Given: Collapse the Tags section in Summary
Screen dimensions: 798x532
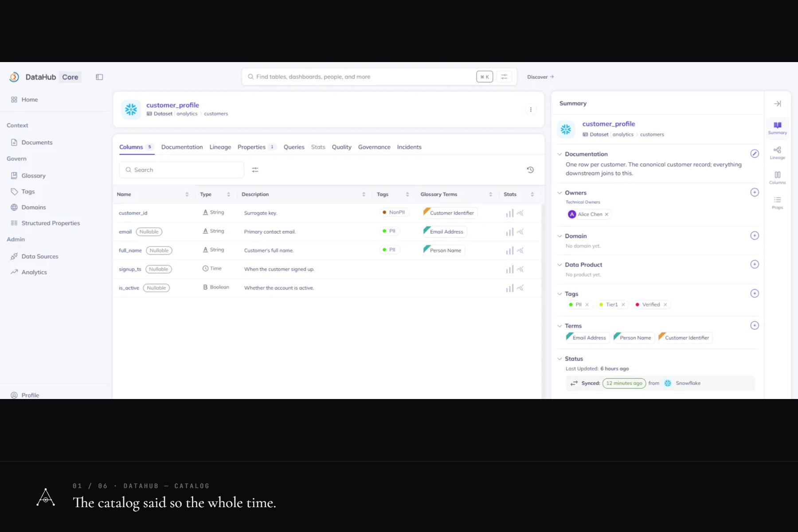Looking at the screenshot, I should (559, 294).
